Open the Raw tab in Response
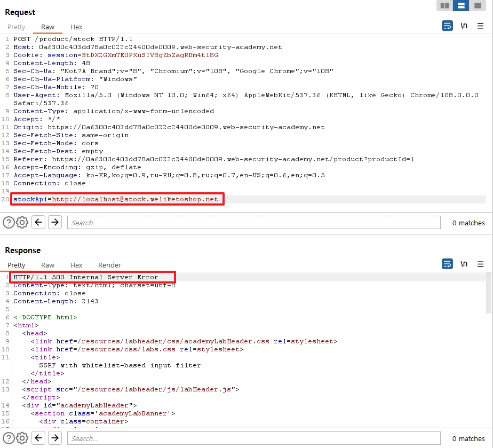This screenshot has width=493, height=448. [x=48, y=265]
